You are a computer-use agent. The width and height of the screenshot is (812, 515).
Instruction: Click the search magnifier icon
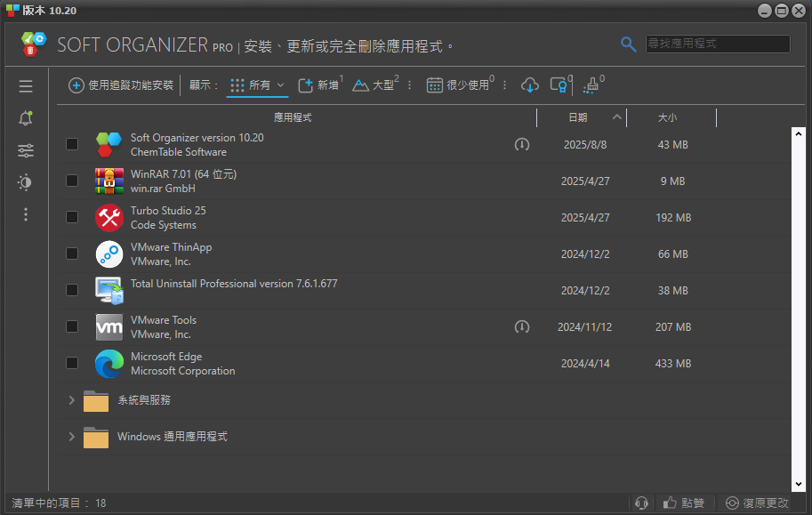click(x=628, y=44)
